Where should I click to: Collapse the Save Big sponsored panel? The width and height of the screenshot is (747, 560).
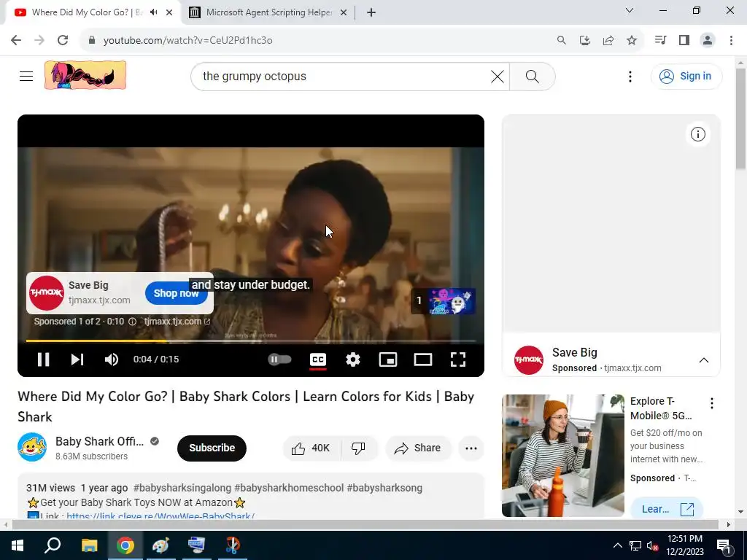704,360
